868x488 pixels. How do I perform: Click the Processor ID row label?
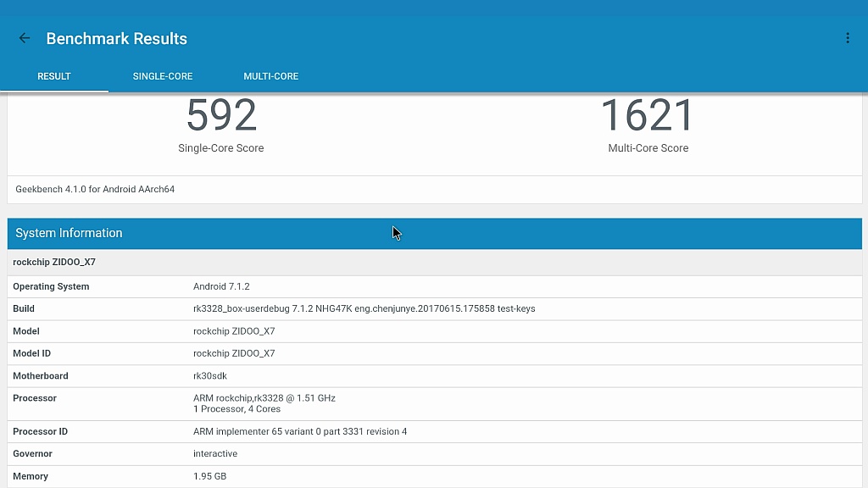point(41,431)
